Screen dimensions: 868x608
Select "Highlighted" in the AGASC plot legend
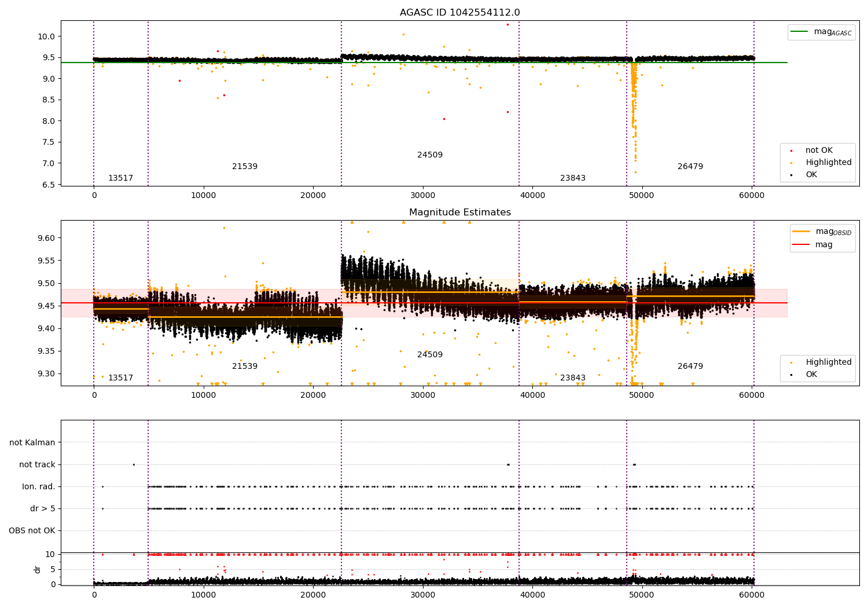829,163
